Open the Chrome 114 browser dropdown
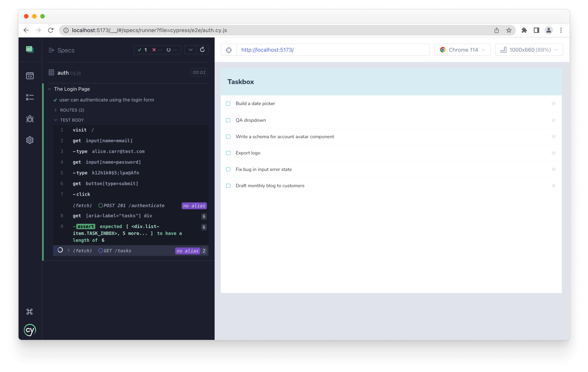The height and width of the screenshot is (372, 588). click(x=462, y=50)
